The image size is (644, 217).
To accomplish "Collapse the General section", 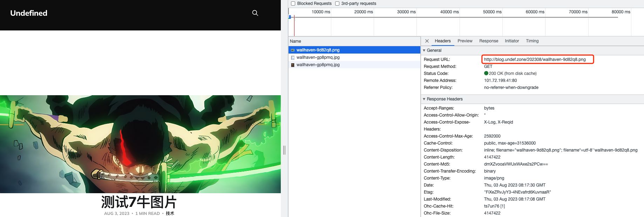I will pos(424,50).
